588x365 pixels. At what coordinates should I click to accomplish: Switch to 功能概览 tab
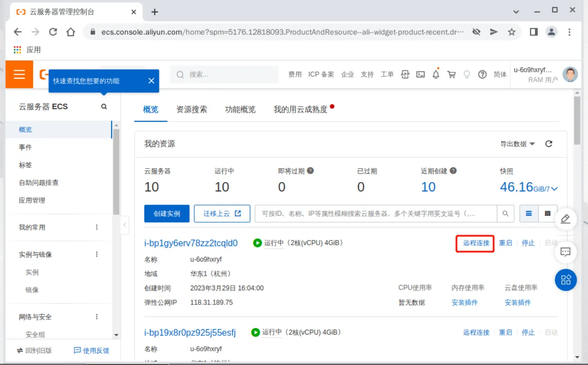[240, 110]
